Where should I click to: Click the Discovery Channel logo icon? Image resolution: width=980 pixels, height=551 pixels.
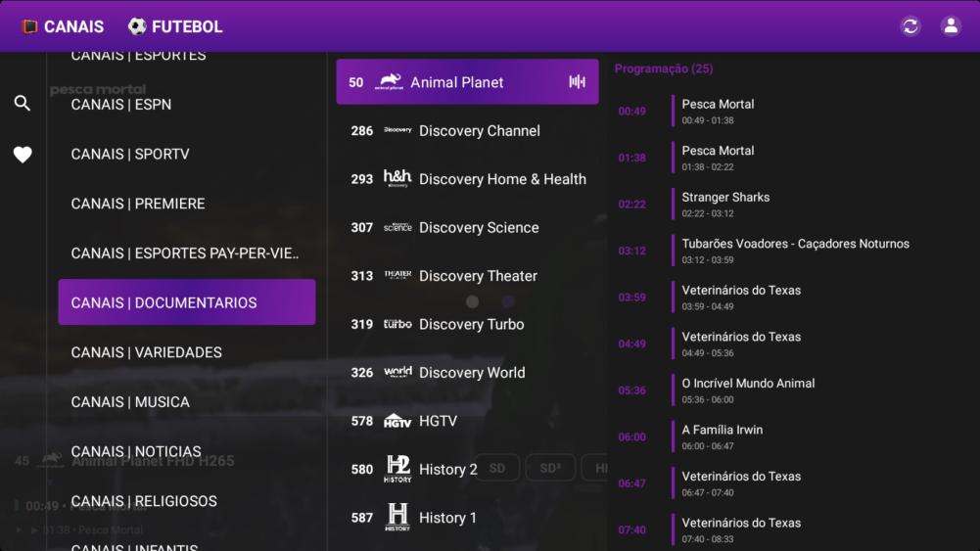tap(397, 130)
